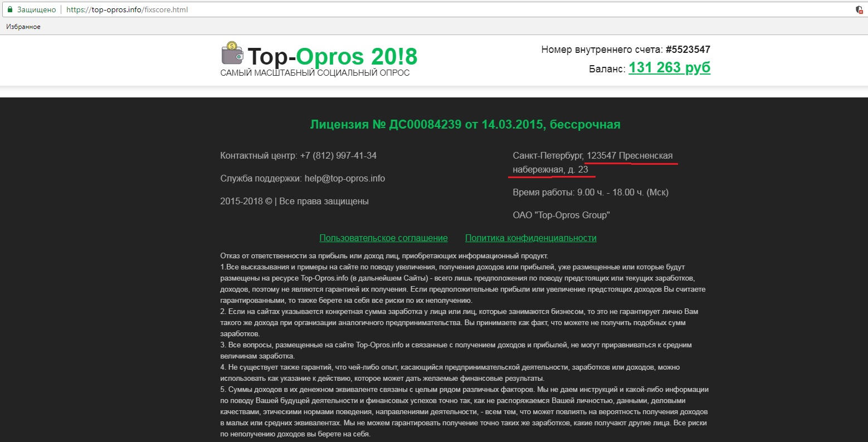Click the 2015-2018 copyright notice

294,202
